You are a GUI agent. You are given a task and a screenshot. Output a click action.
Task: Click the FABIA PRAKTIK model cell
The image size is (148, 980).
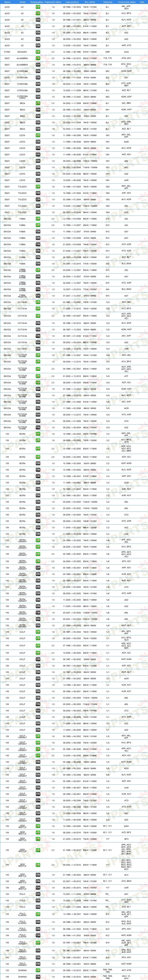coord(22,296)
